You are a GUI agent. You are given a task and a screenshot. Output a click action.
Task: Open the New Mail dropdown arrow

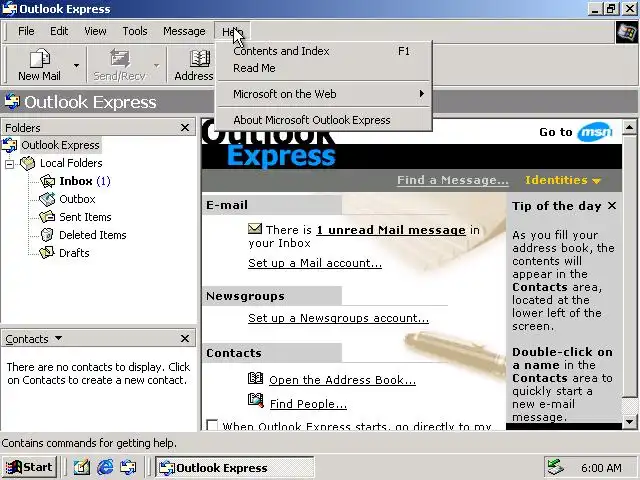coord(76,65)
